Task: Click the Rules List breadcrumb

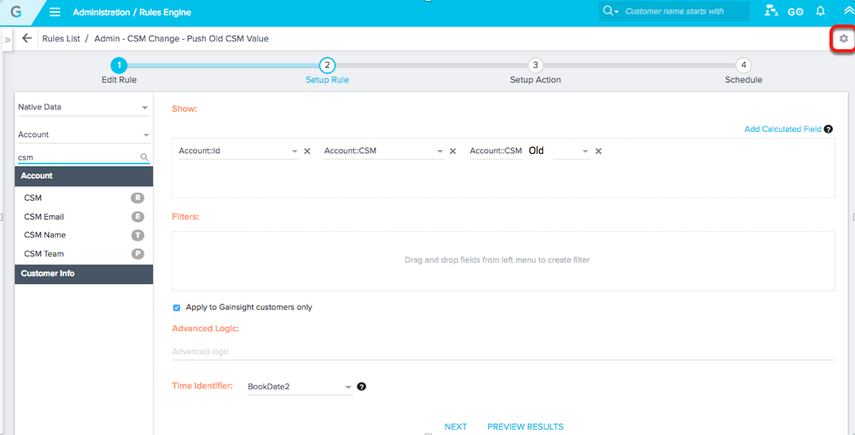Action: click(x=61, y=39)
